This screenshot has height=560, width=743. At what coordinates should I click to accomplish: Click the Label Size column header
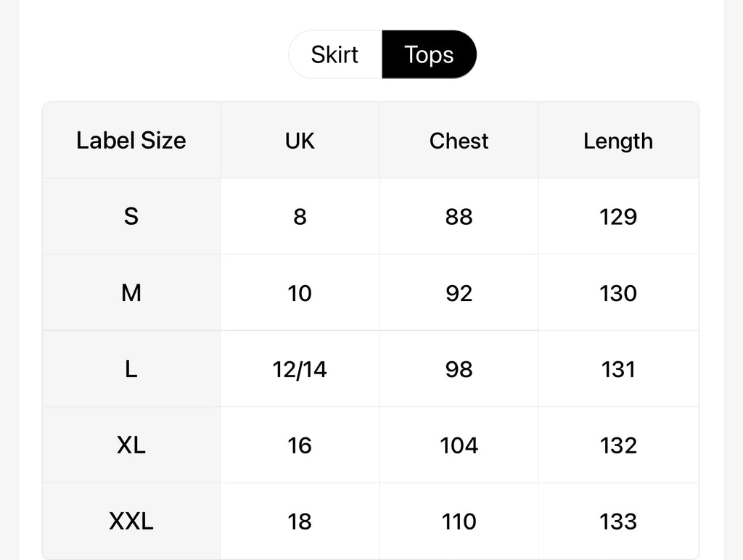[131, 140]
